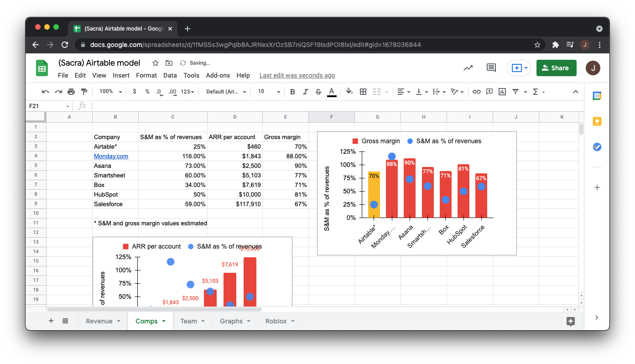Open the filter views dropdown arrow
Image resolution: width=635 pixels, height=364 pixels.
525,92
